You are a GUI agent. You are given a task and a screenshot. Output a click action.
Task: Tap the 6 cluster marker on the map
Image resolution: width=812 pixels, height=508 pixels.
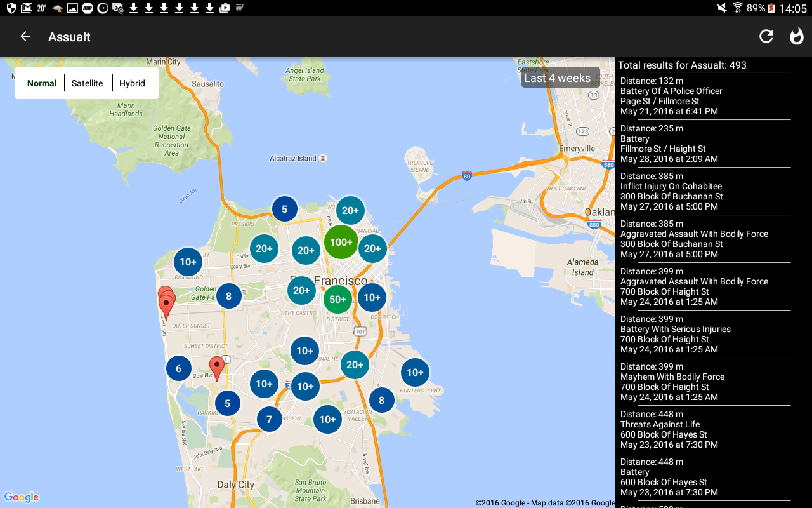pyautogui.click(x=179, y=368)
